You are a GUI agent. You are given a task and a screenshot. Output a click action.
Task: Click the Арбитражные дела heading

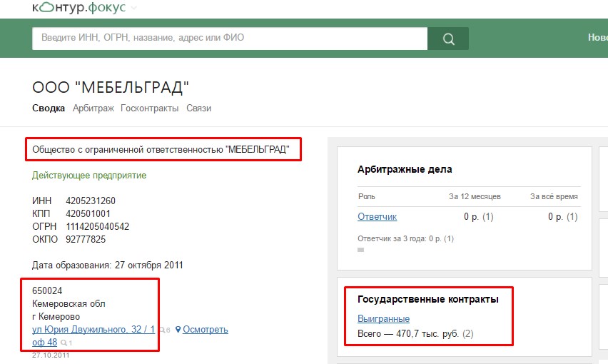405,169
